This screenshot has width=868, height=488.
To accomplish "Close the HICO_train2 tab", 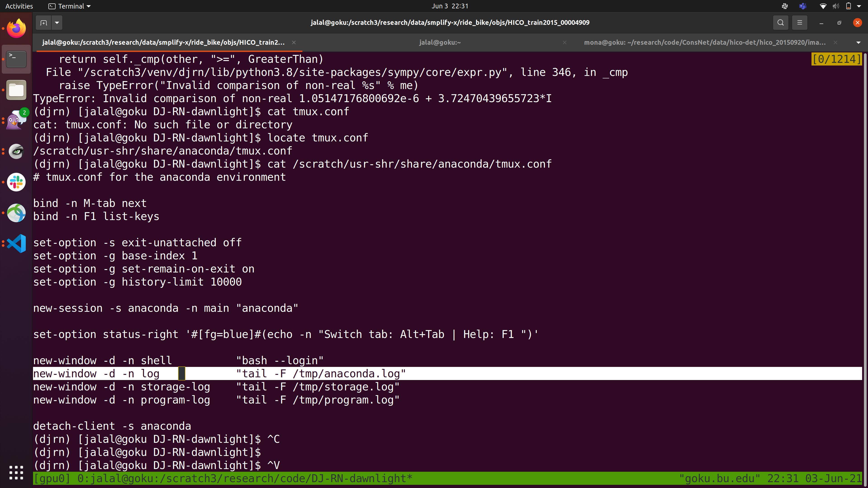I will pyautogui.click(x=294, y=42).
